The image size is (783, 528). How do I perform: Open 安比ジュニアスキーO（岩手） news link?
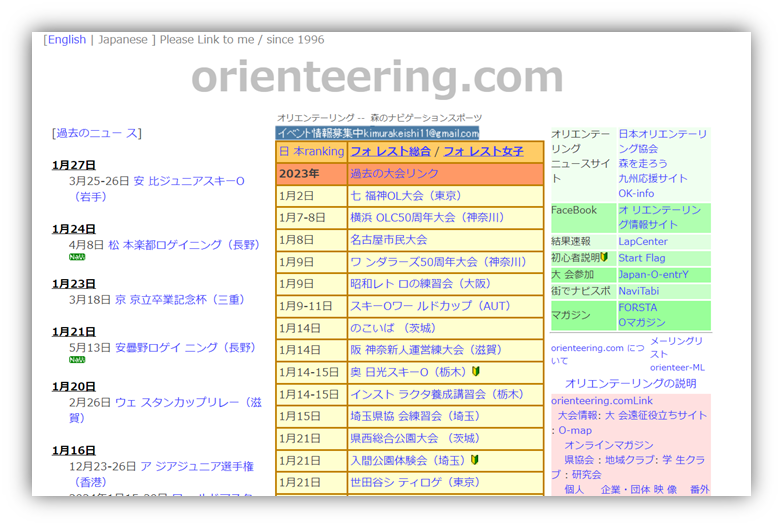(x=189, y=181)
